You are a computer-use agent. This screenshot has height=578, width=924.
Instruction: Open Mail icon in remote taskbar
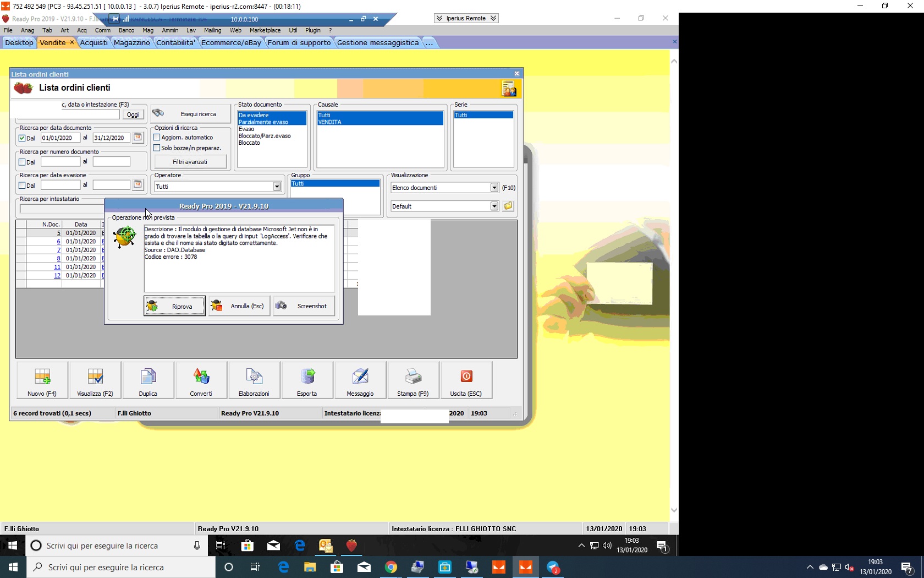[273, 546]
